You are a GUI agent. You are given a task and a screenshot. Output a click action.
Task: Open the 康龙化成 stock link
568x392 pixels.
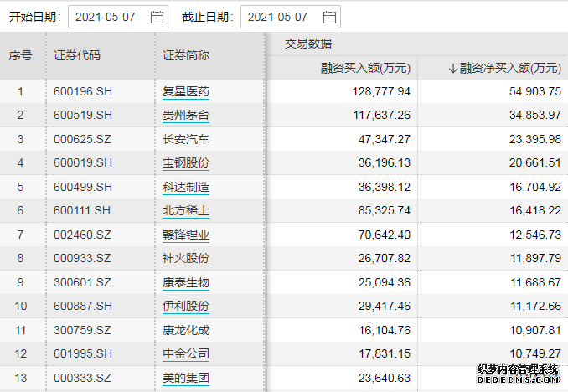[x=186, y=330]
